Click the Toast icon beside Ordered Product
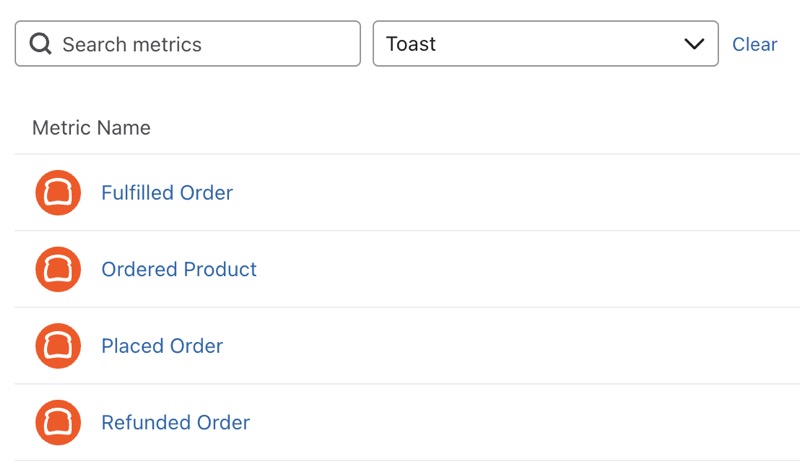This screenshot has width=800, height=470. point(58,269)
